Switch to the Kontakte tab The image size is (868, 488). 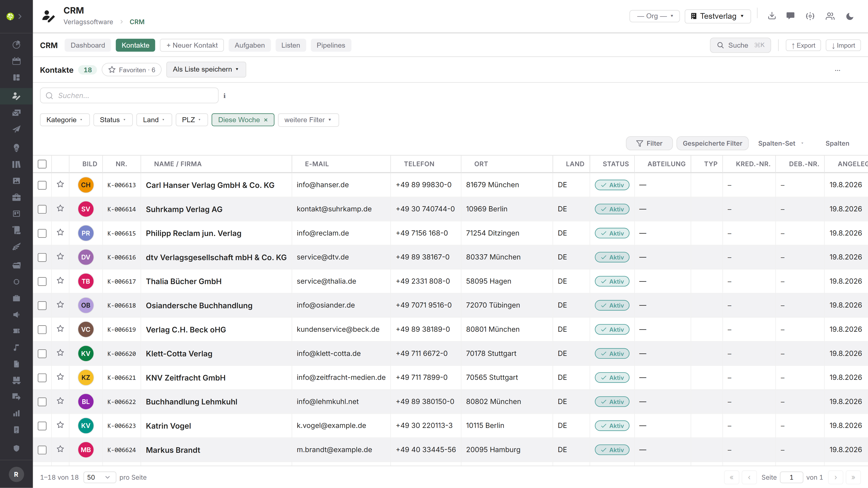pyautogui.click(x=135, y=45)
